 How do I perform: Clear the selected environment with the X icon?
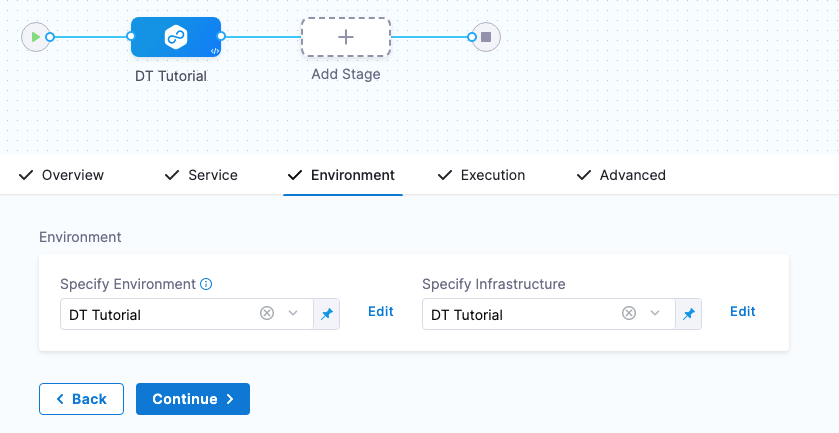pos(267,314)
